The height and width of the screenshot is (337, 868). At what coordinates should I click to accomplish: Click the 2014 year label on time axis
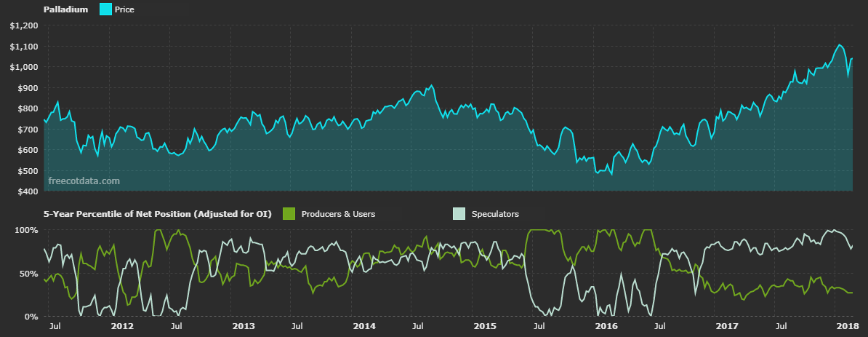point(364,327)
